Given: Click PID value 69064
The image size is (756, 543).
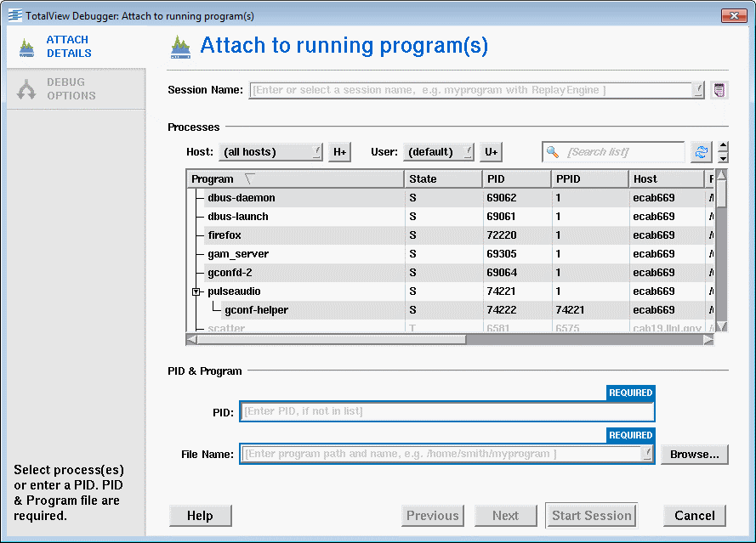Looking at the screenshot, I should [502, 273].
